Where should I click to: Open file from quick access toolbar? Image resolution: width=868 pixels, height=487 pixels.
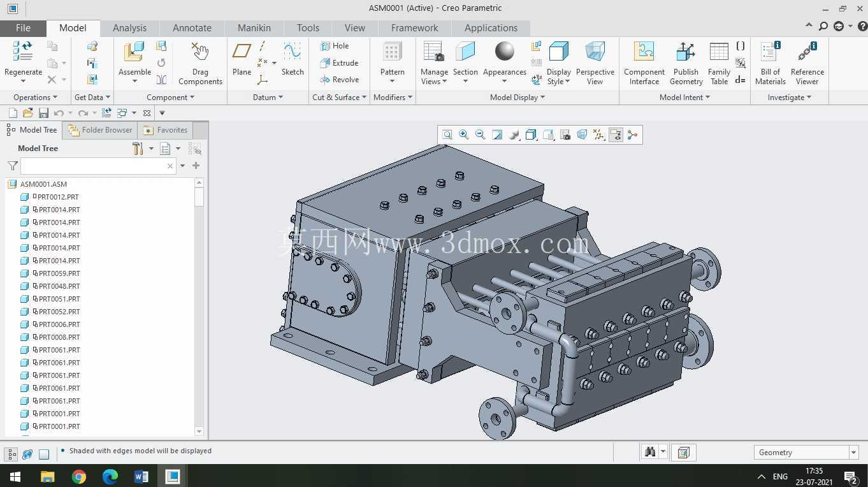(27, 113)
